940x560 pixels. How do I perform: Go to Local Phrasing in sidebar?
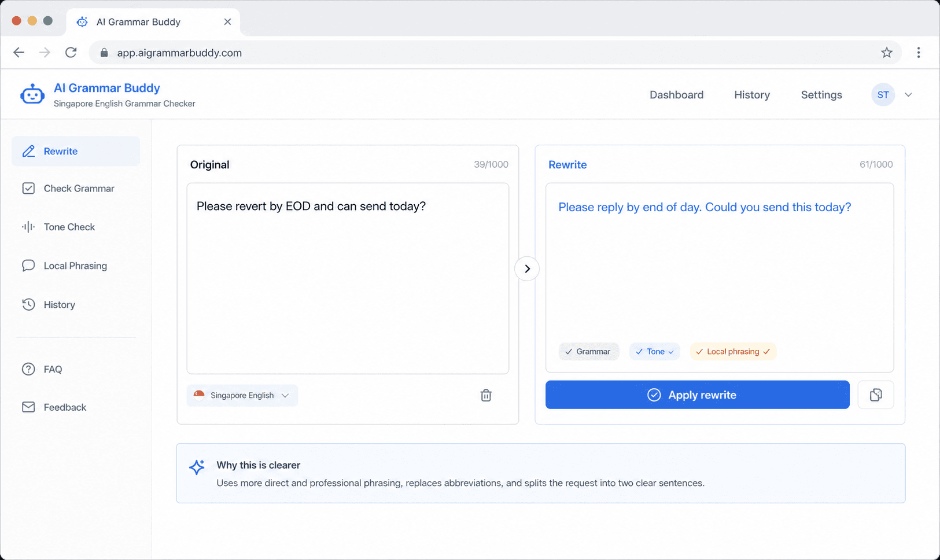76,266
